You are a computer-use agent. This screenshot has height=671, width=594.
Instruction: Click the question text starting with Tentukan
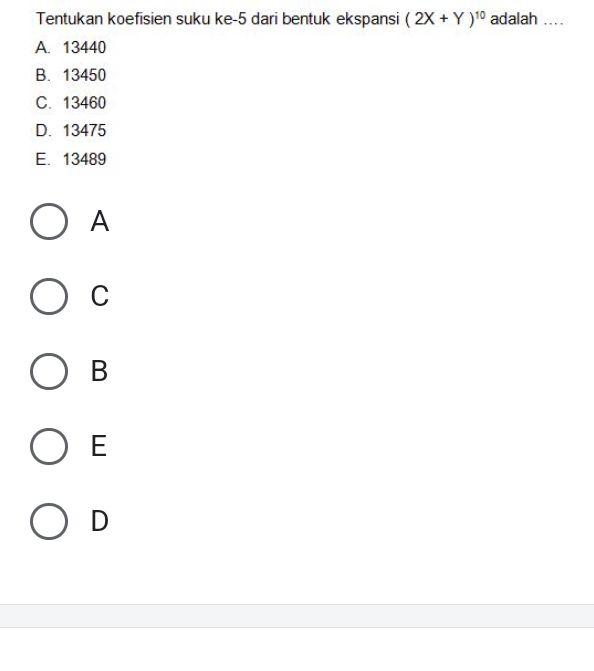(300, 19)
